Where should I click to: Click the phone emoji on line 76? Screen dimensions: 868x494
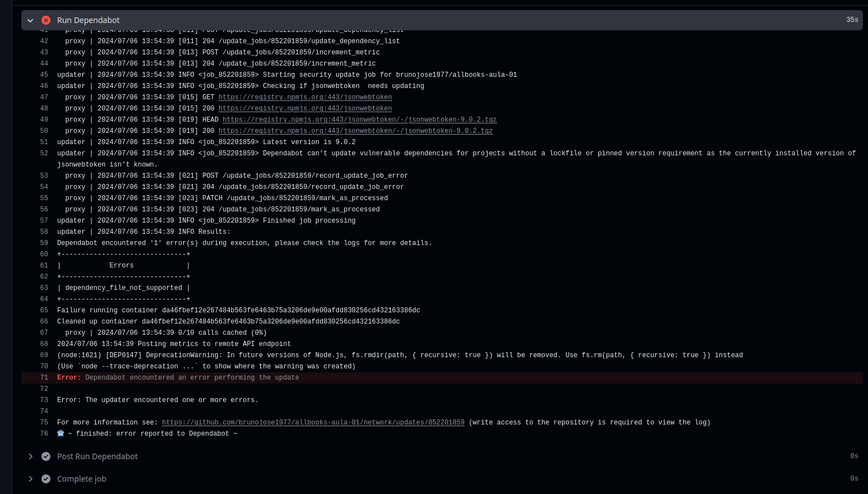click(61, 433)
